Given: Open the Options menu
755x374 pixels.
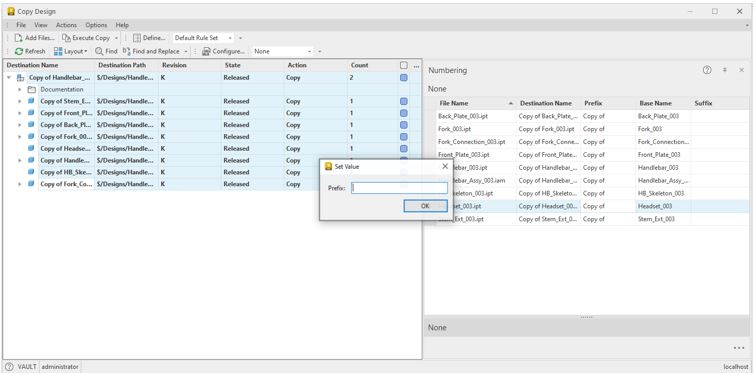Looking at the screenshot, I should (x=96, y=25).
